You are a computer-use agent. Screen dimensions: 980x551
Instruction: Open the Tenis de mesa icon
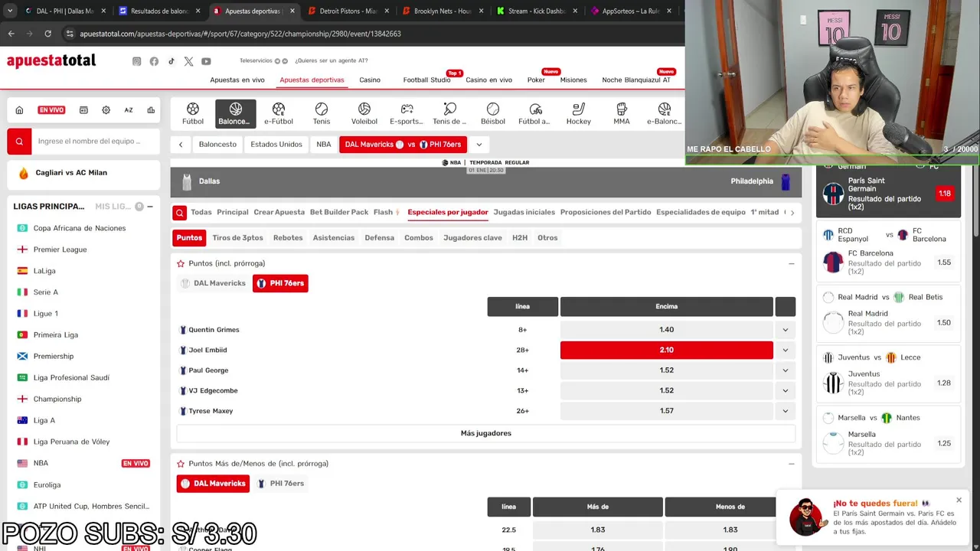449,113
